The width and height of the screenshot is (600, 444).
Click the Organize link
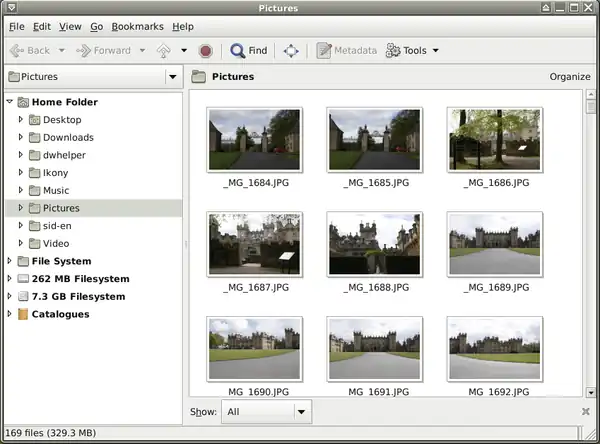(569, 77)
